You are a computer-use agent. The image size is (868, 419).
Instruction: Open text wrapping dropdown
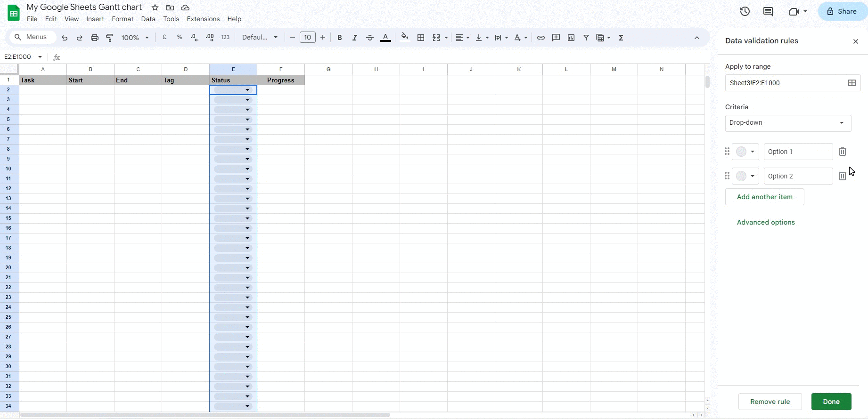click(x=501, y=38)
